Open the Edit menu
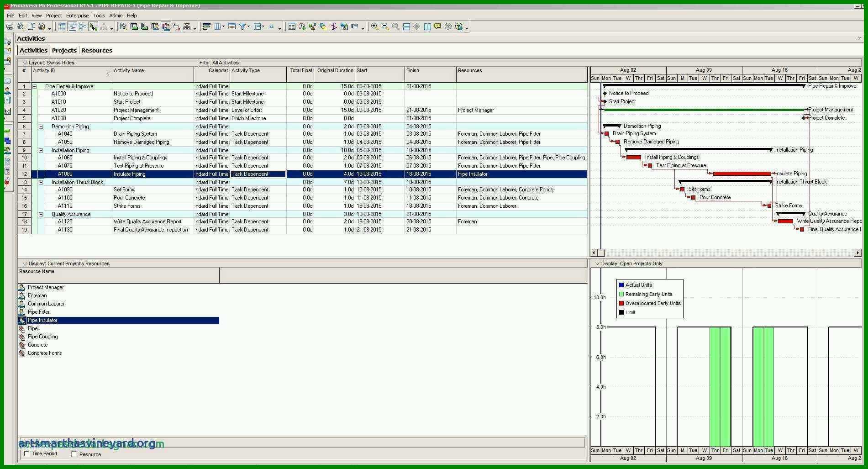Viewport: 868px width, 469px height. tap(23, 16)
